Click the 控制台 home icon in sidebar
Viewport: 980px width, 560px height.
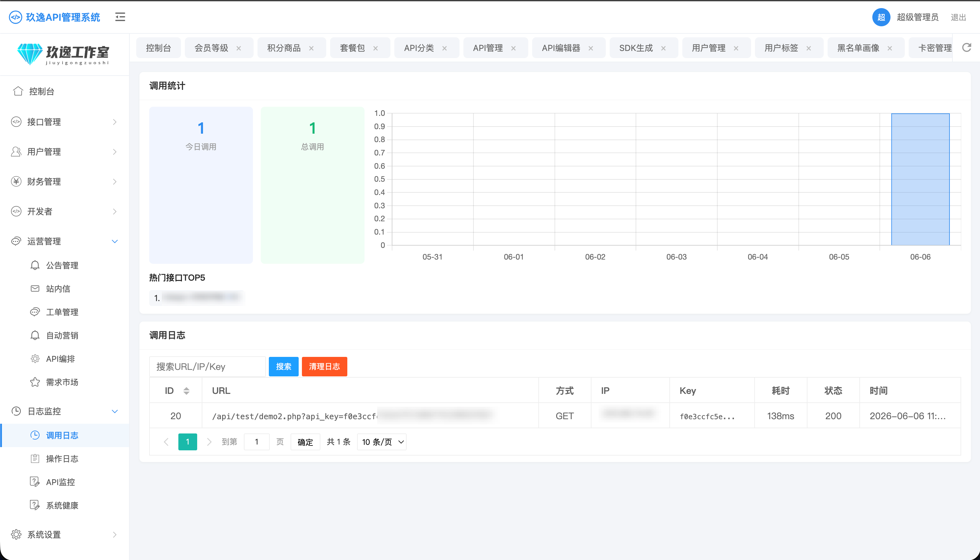click(x=18, y=91)
